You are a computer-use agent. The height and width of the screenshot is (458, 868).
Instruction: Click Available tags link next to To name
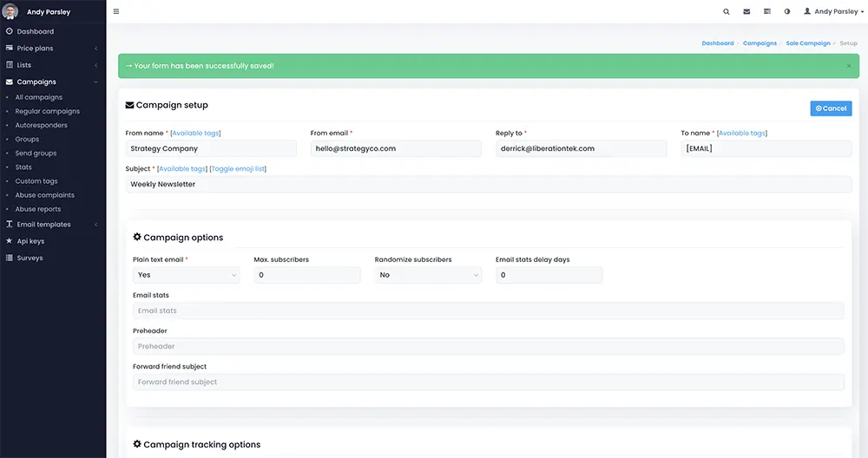tap(742, 134)
